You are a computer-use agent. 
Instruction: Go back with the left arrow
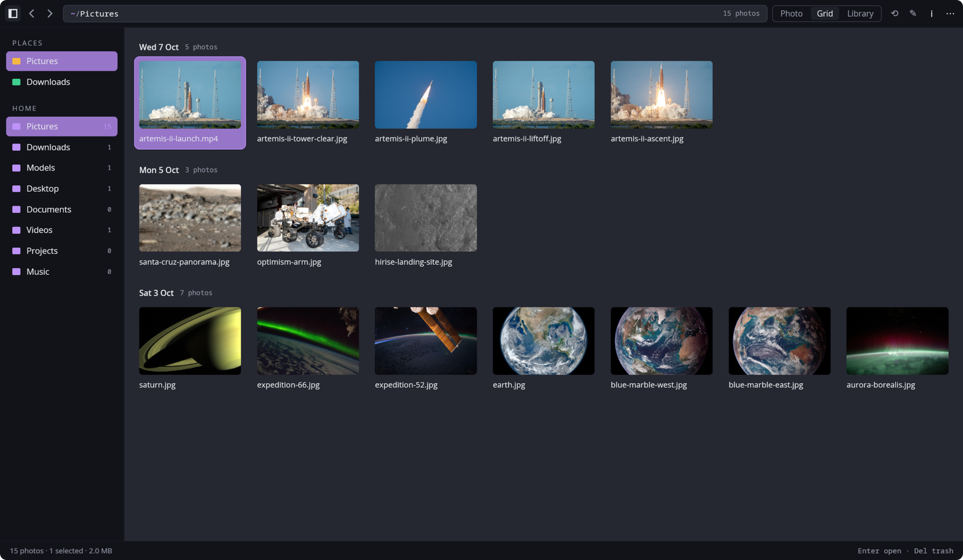click(31, 13)
